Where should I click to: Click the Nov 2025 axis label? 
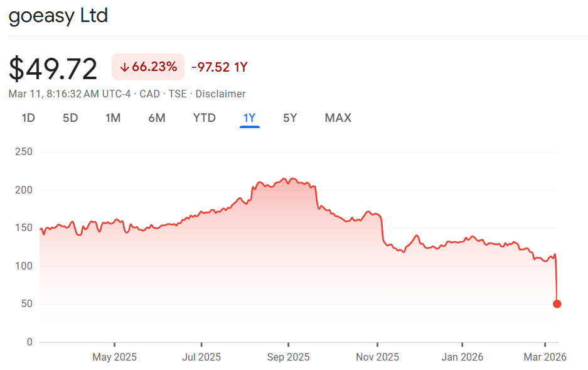pyautogui.click(x=377, y=357)
